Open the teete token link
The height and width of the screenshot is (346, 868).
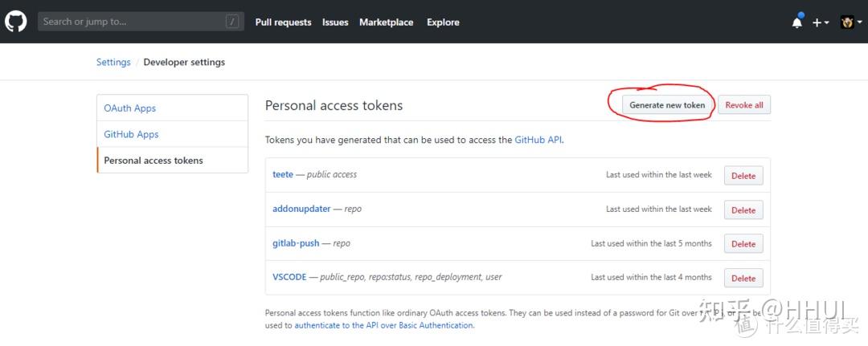point(283,174)
